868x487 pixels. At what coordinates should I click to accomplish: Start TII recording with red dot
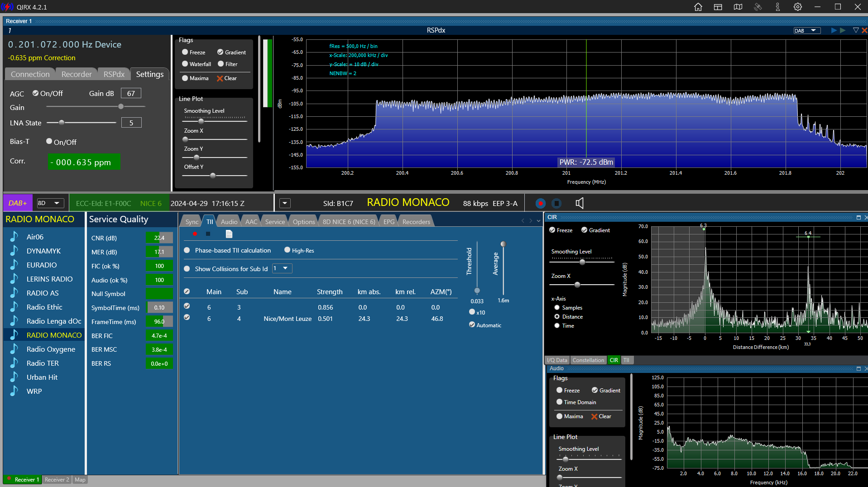[x=195, y=234]
